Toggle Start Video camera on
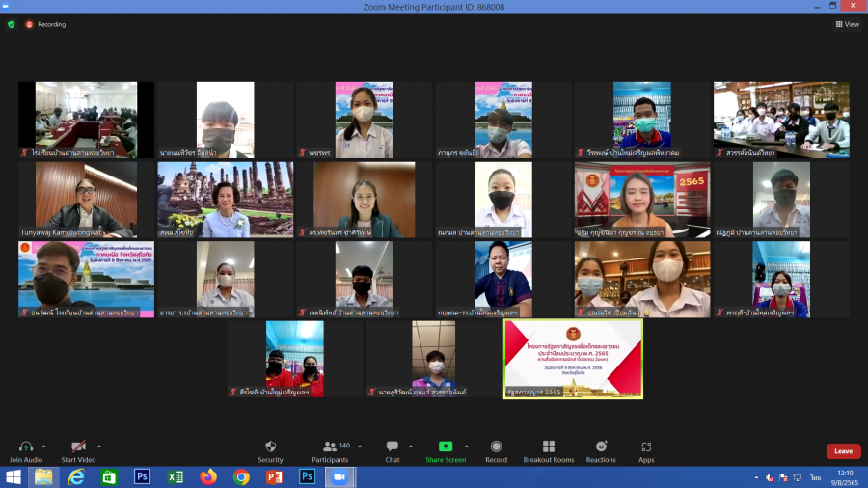The width and height of the screenshot is (868, 488). [79, 447]
